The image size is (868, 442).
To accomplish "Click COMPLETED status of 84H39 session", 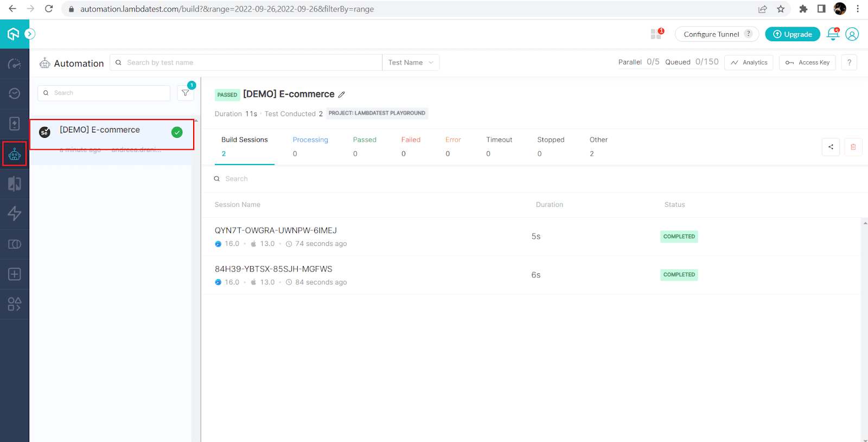I will [679, 275].
